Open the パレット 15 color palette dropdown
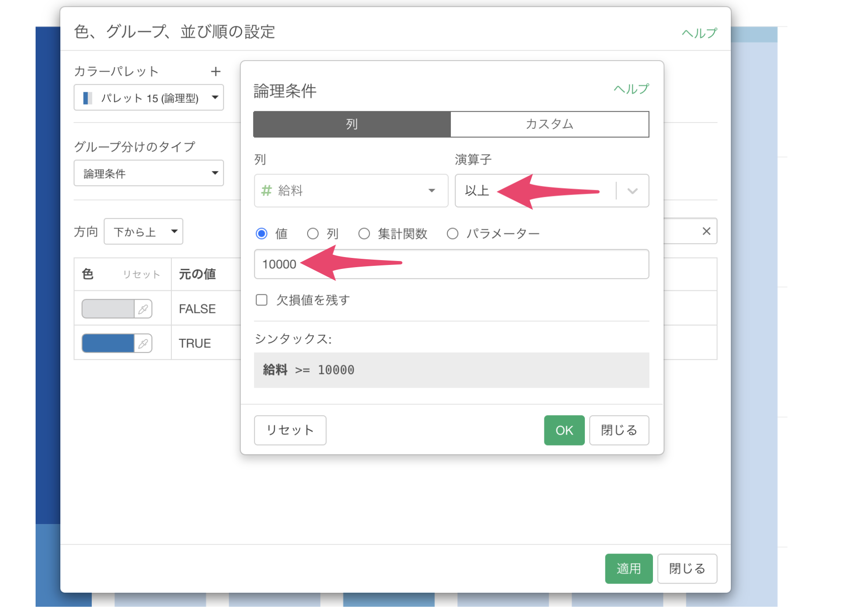Image resolution: width=841 pixels, height=616 pixels. (149, 98)
